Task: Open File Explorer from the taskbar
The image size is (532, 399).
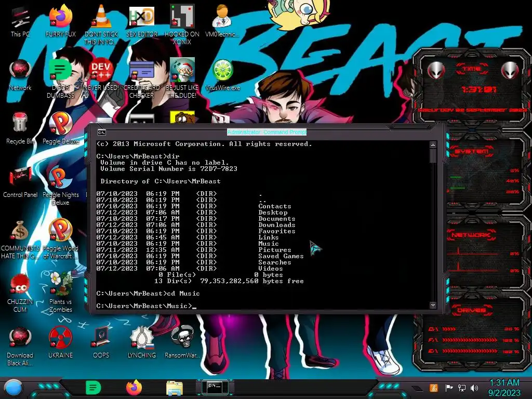Action: pos(175,388)
